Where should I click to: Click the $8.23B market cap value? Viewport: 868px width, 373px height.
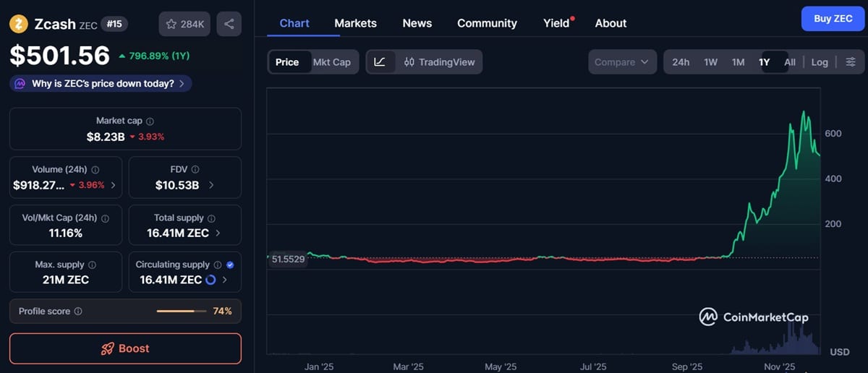click(106, 137)
